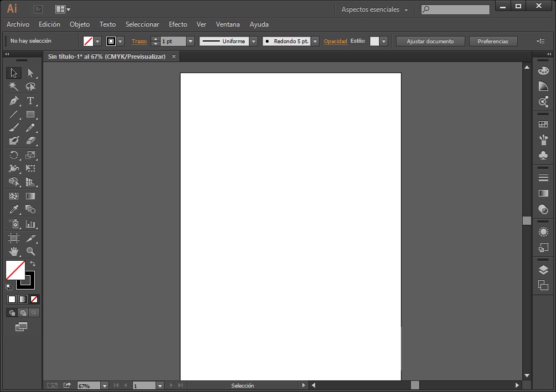The height and width of the screenshot is (392, 556).
Task: Open the Efecto menu
Action: click(178, 24)
